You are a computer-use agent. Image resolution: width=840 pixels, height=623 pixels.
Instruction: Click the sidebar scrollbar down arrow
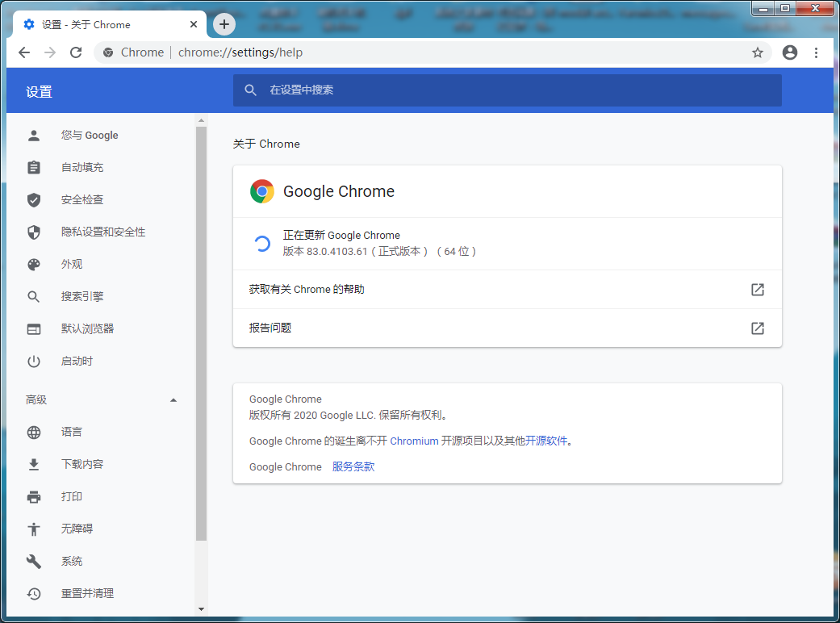click(201, 609)
